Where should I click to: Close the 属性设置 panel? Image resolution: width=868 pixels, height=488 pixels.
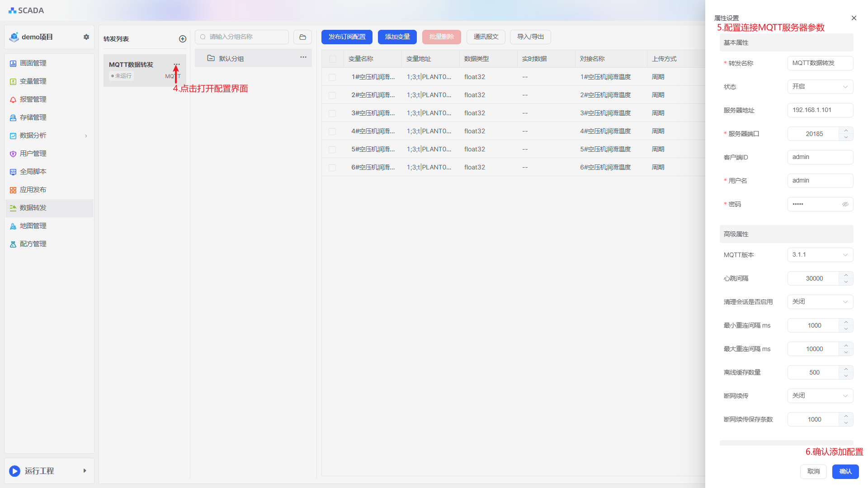(854, 18)
